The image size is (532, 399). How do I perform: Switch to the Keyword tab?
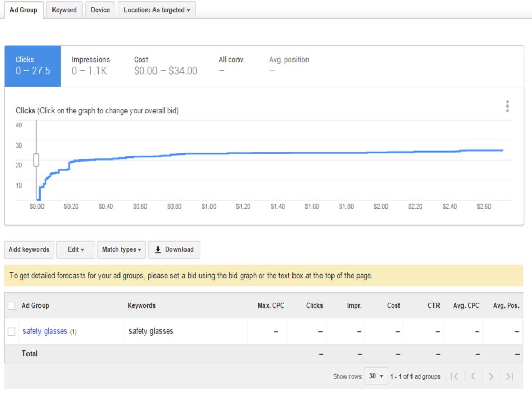click(64, 10)
